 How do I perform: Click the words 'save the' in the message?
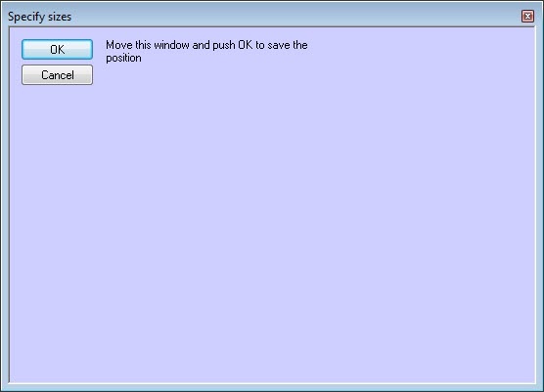(x=288, y=45)
